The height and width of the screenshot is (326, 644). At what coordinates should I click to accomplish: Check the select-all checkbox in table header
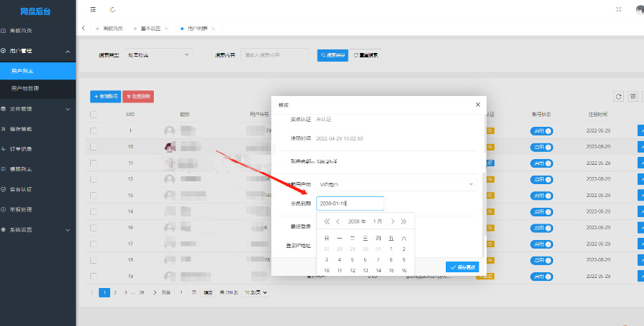point(94,115)
